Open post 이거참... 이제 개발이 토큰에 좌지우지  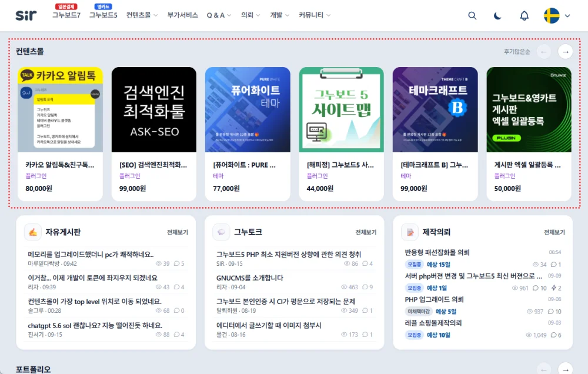click(x=93, y=278)
